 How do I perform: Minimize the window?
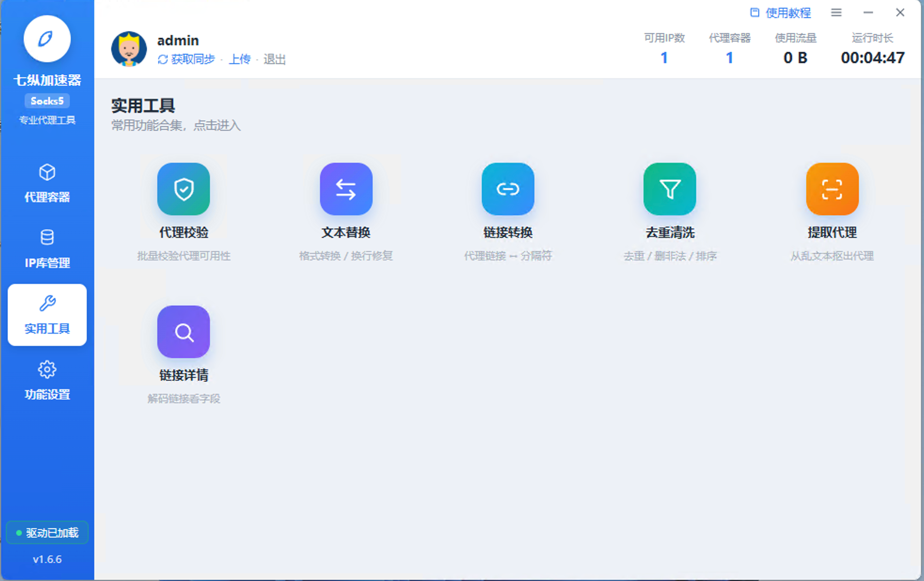868,13
